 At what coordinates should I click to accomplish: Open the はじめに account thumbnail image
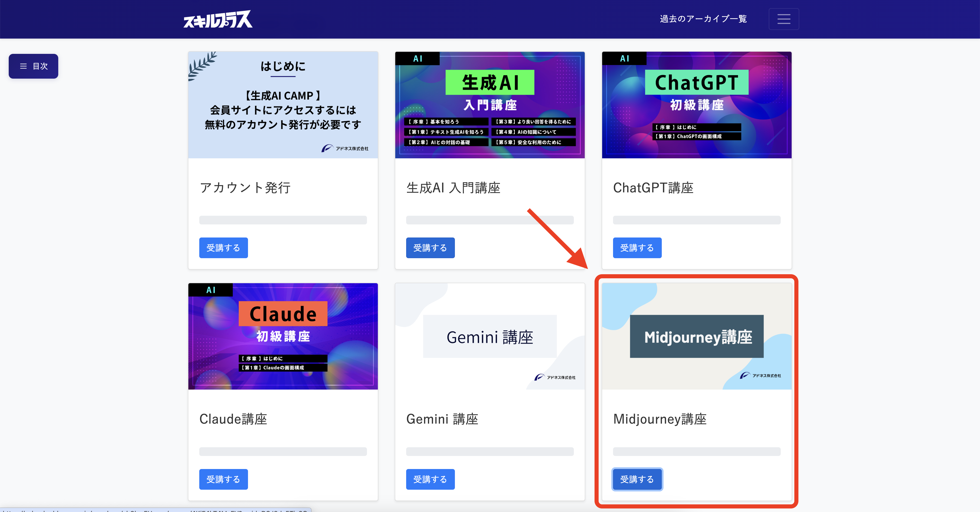click(x=283, y=105)
